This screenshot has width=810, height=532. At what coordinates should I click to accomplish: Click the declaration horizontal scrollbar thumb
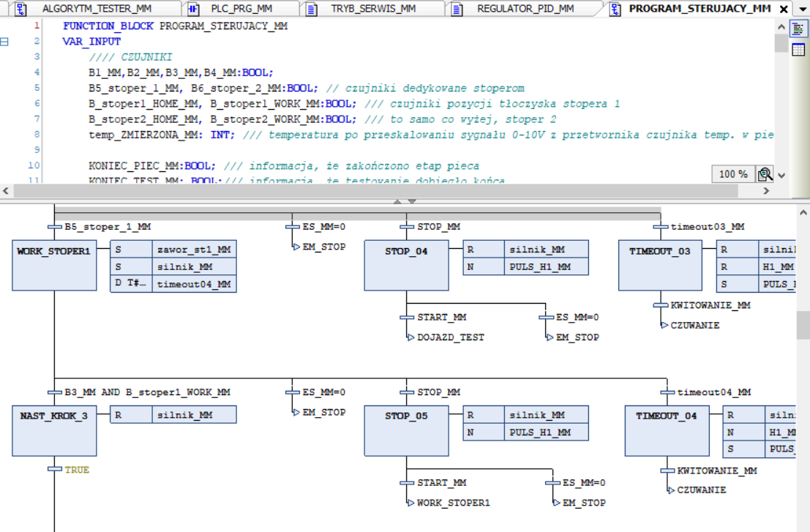375,190
